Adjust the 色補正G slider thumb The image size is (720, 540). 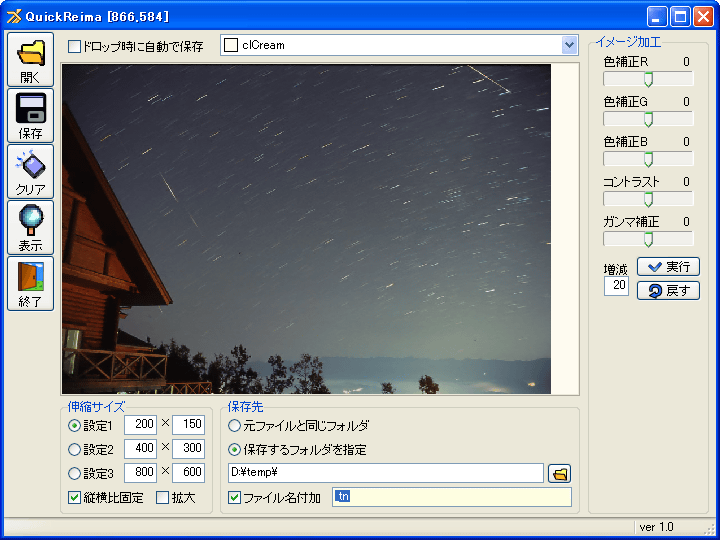(648, 119)
